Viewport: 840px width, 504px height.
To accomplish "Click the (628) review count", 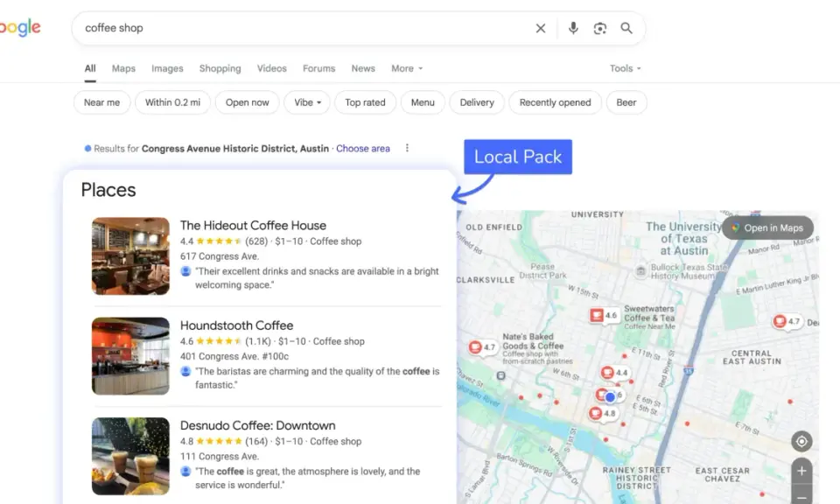I will click(256, 241).
